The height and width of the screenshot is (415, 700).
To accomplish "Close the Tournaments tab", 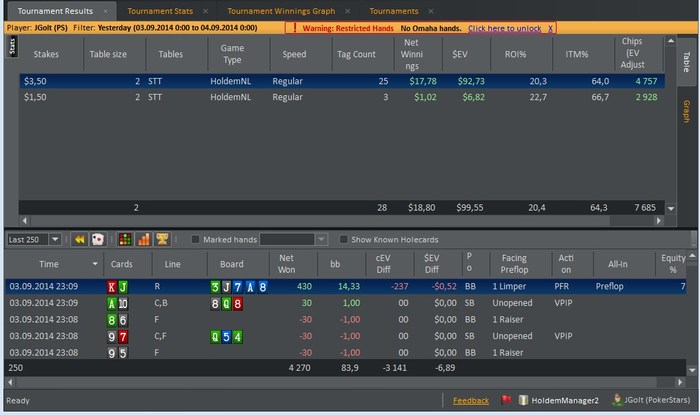I will (x=431, y=11).
